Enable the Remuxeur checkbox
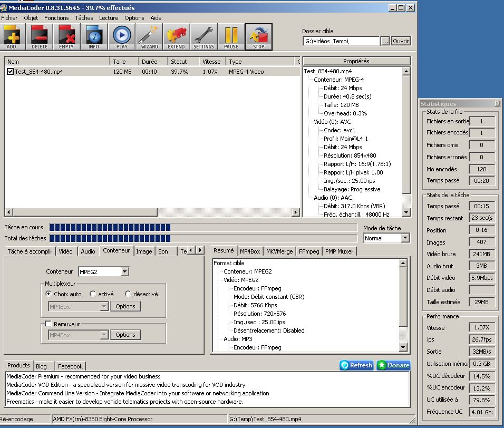Image resolution: width=504 pixels, height=428 pixels. tap(49, 324)
